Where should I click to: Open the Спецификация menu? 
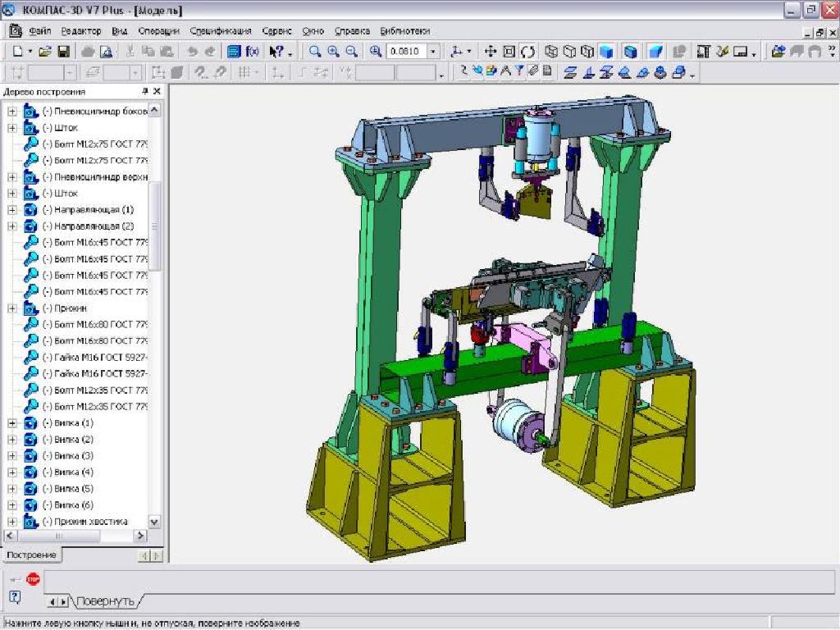[x=221, y=31]
